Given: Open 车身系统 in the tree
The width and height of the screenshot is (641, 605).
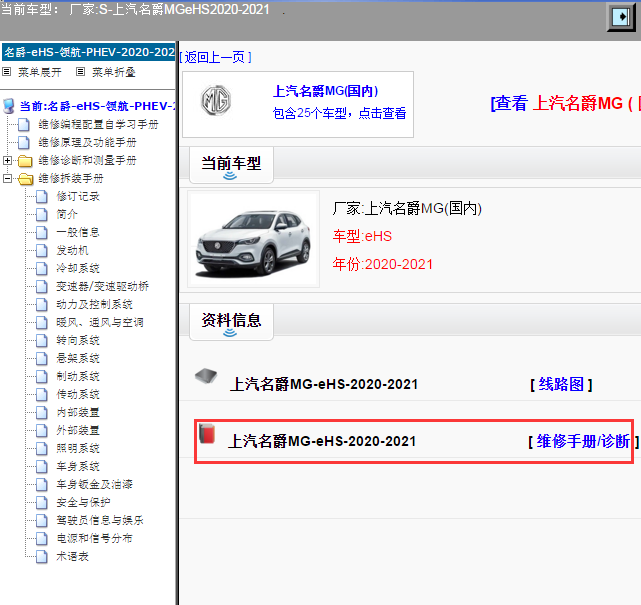Looking at the screenshot, I should (78, 466).
